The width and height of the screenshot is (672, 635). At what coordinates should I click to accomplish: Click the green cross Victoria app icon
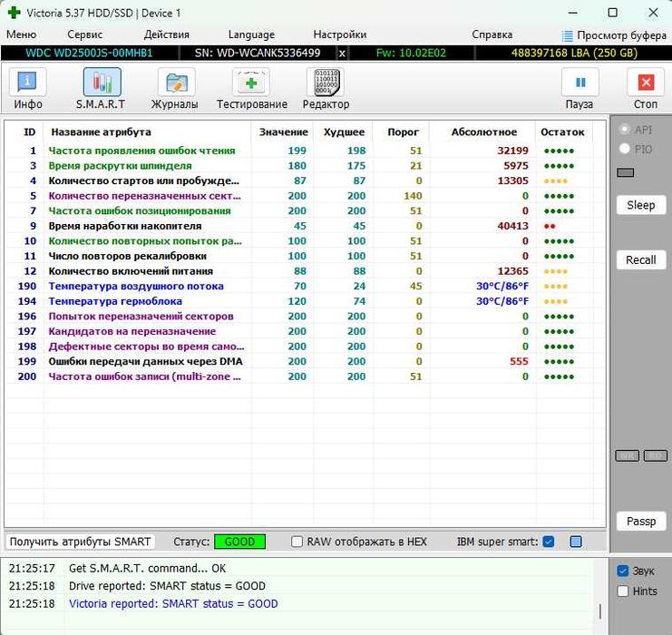15,13
